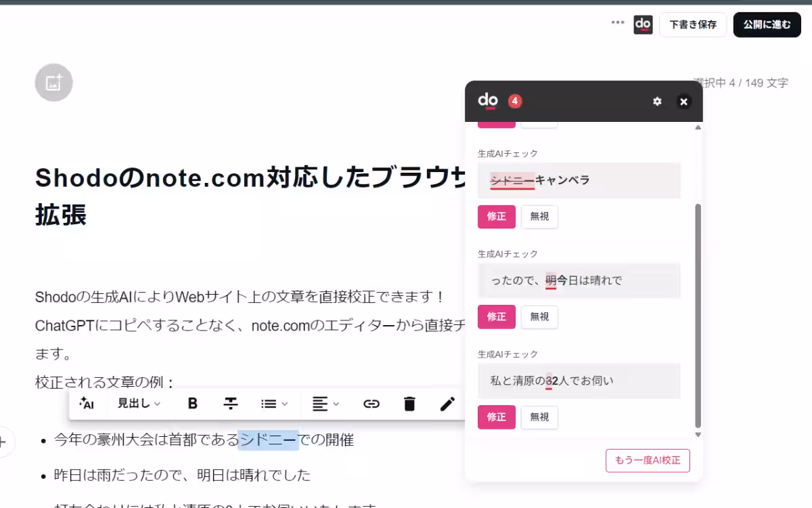812x508 pixels.
Task: Open the '...' more options menu
Action: (x=616, y=22)
